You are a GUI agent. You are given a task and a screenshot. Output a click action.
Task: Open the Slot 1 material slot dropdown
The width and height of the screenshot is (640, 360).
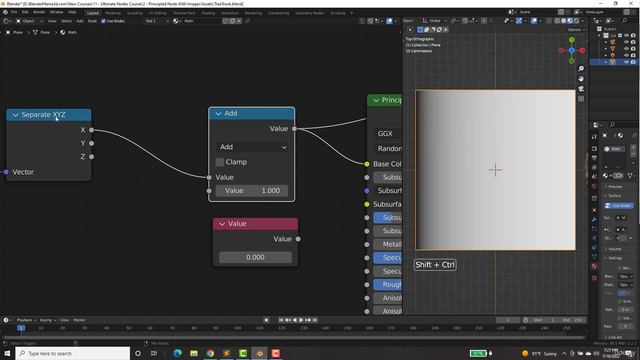tap(156, 21)
